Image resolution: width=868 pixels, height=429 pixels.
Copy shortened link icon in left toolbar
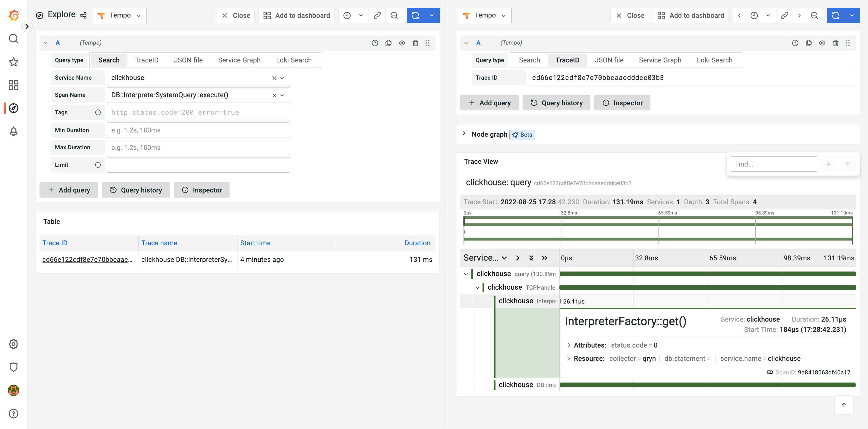(x=377, y=15)
